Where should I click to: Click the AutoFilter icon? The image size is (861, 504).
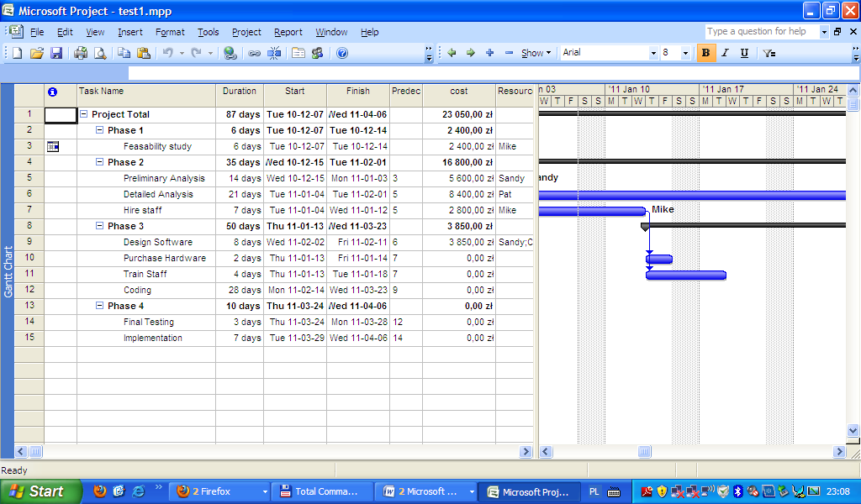(769, 53)
